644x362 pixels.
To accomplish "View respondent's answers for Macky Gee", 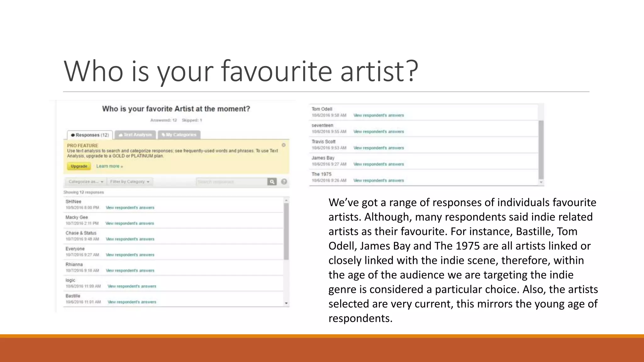I will [x=130, y=223].
